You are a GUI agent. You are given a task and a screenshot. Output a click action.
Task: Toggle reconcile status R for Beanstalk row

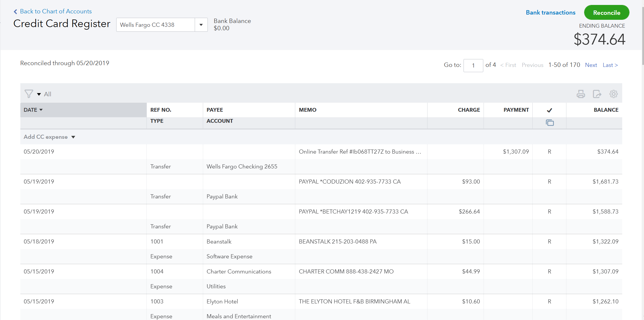(549, 241)
